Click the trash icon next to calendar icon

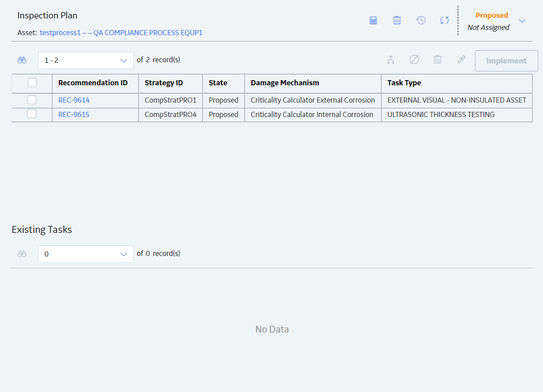(x=397, y=20)
